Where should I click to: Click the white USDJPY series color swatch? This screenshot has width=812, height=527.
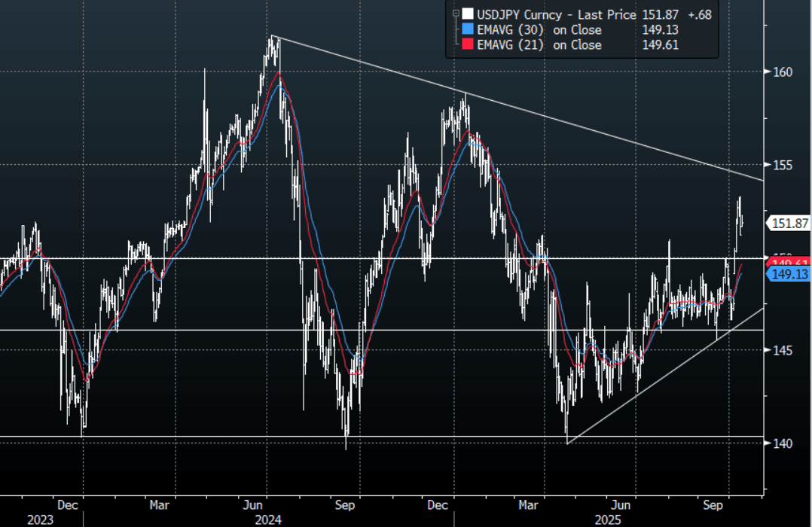468,14
